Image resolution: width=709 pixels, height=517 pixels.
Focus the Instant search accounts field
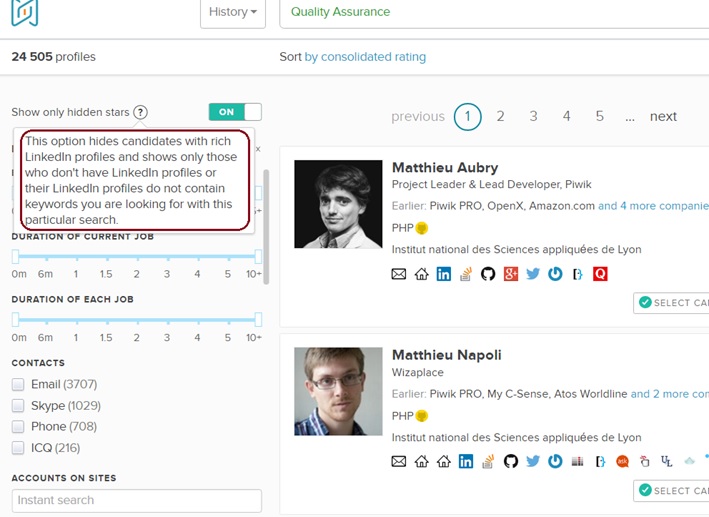click(x=137, y=501)
